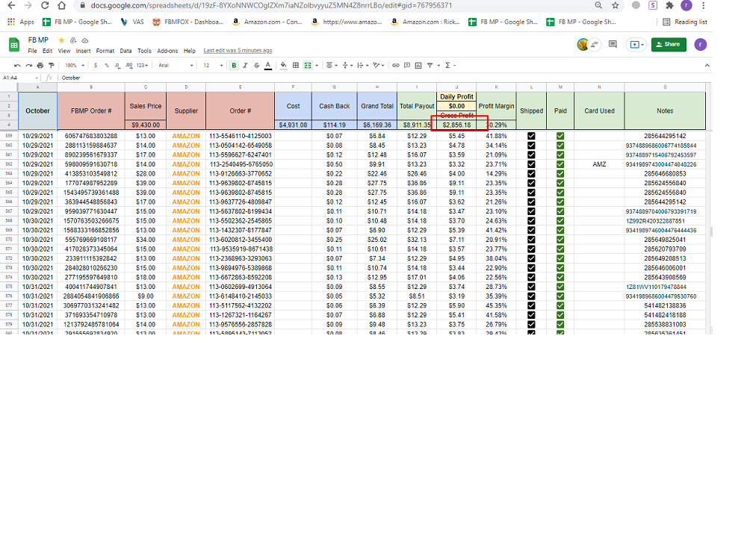
Task: Click 'Last edit was 5 minutes ago' link
Action: click(238, 51)
